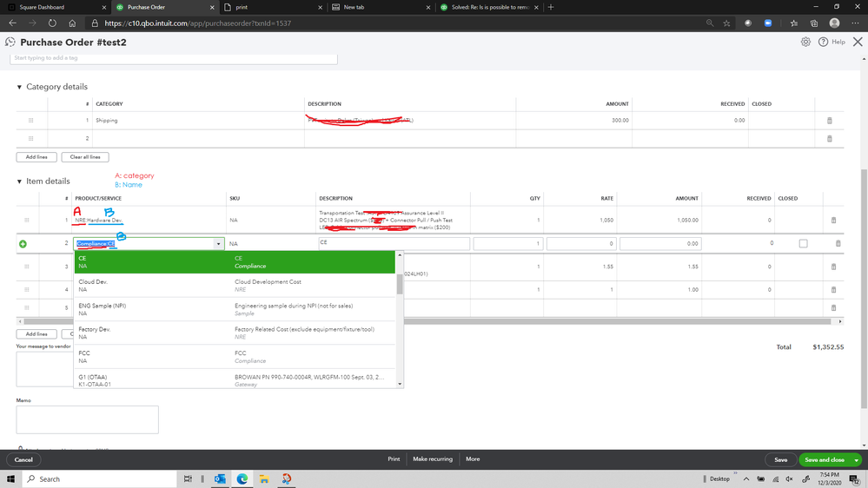
Task: Collapse the Item details section
Action: pos(20,181)
